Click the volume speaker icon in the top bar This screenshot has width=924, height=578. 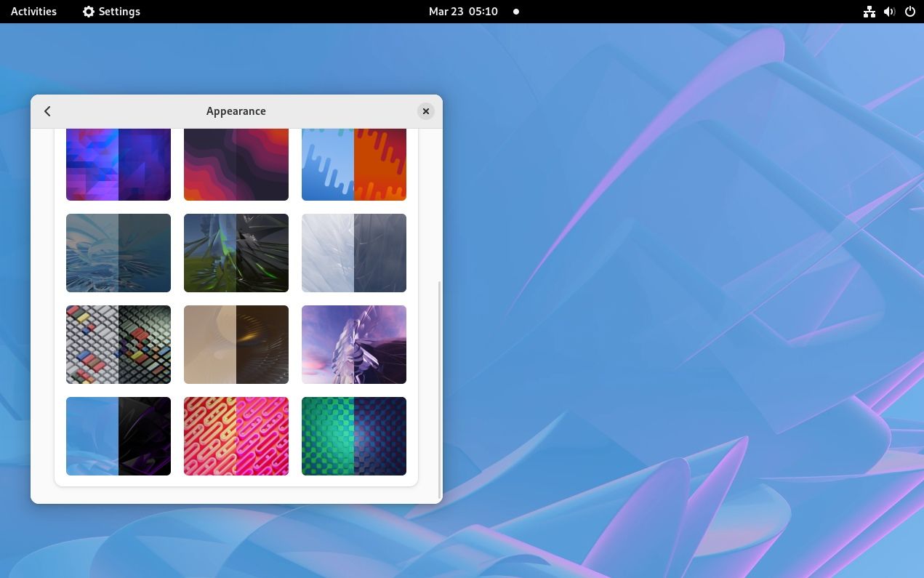(888, 11)
